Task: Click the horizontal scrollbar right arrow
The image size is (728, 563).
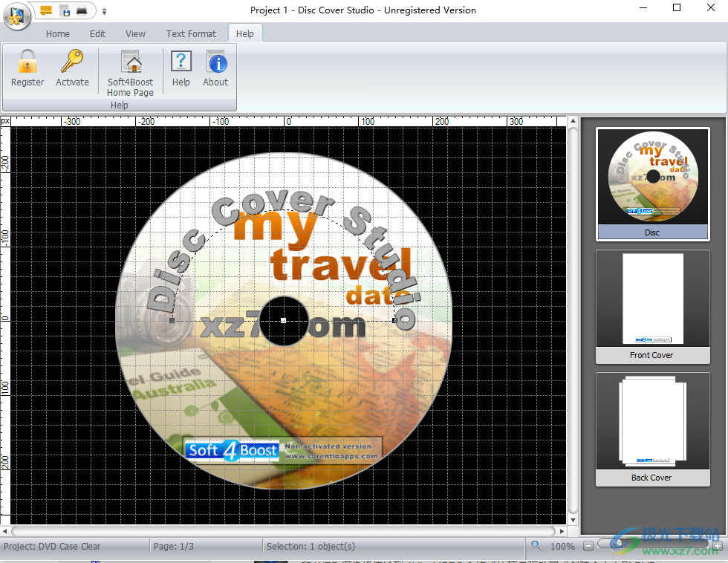Action: tap(562, 532)
